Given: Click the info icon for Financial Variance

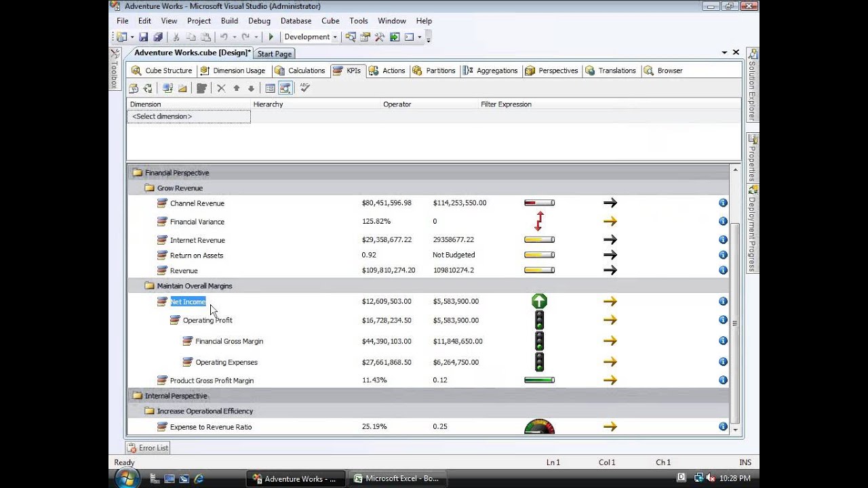Looking at the screenshot, I should pos(723,221).
